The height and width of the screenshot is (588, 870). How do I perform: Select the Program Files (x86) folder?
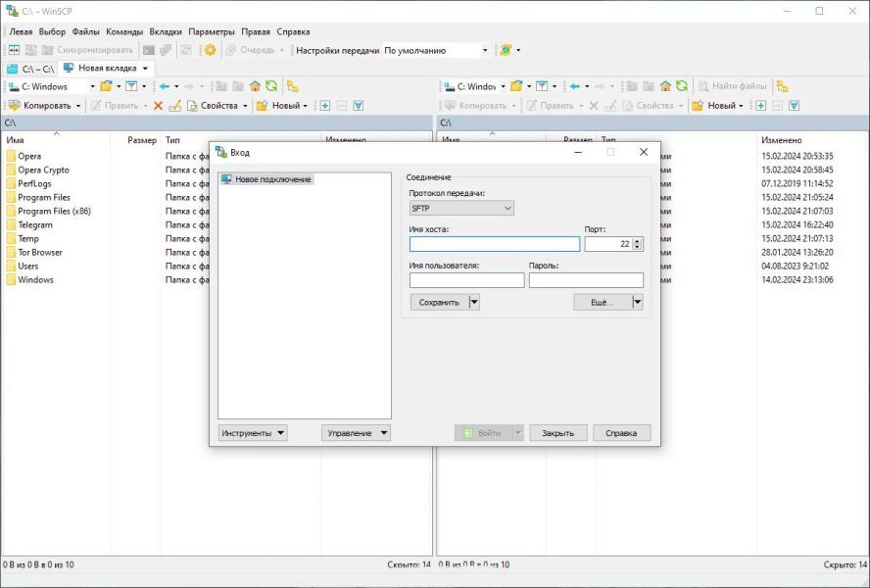pos(54,211)
